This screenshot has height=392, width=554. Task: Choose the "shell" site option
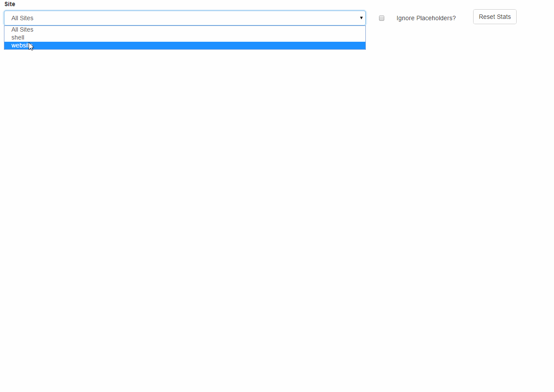[x=185, y=37]
